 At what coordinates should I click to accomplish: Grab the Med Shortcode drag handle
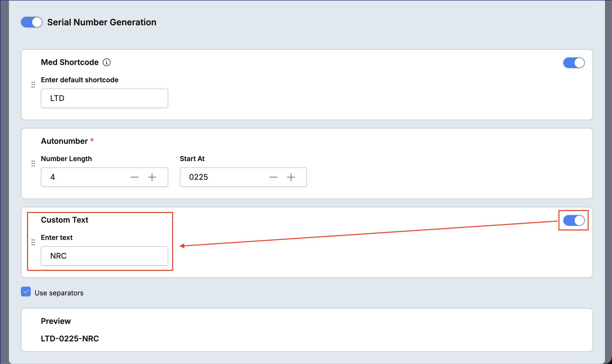[33, 85]
